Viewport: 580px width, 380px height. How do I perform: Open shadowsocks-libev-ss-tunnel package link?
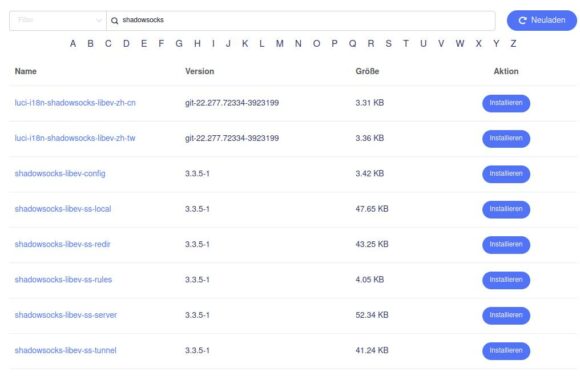(65, 350)
